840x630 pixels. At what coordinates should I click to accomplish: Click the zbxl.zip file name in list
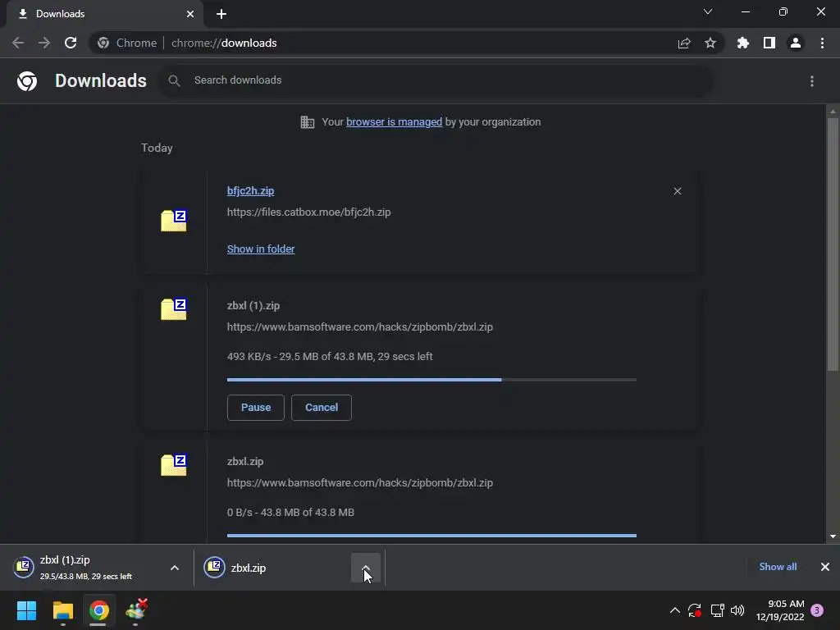coord(245,461)
